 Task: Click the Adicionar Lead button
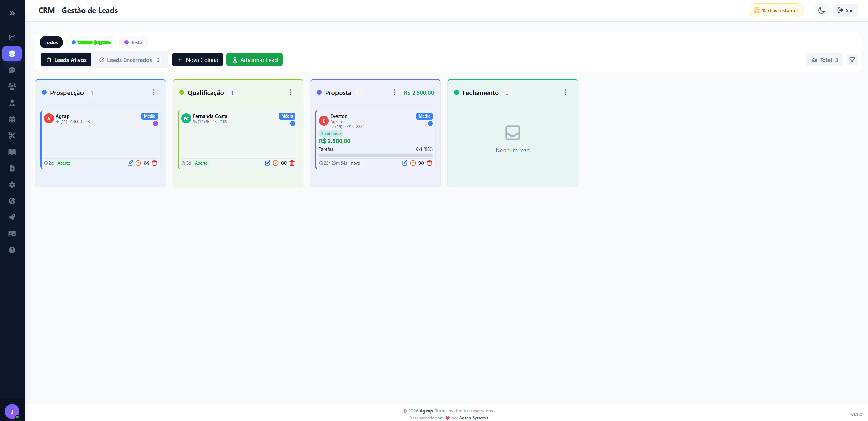pos(254,60)
